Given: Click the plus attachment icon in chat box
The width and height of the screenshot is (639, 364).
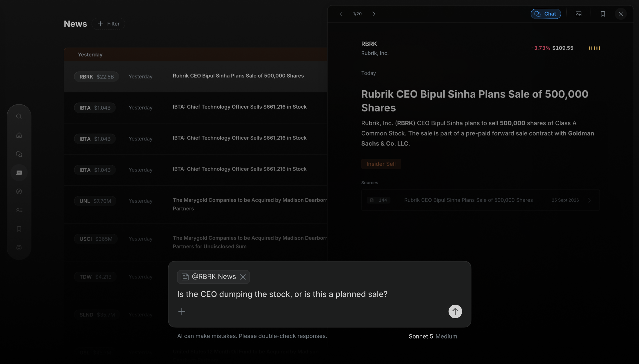Looking at the screenshot, I should point(182,312).
